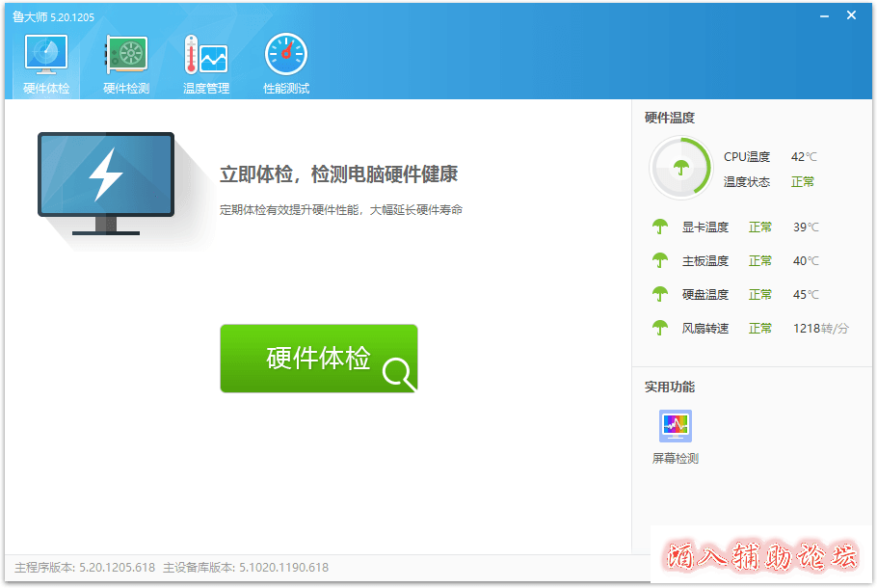Click the 定期体检有效提升硬件性能 subtitle text
The height and width of the screenshot is (588, 877).
click(x=340, y=210)
